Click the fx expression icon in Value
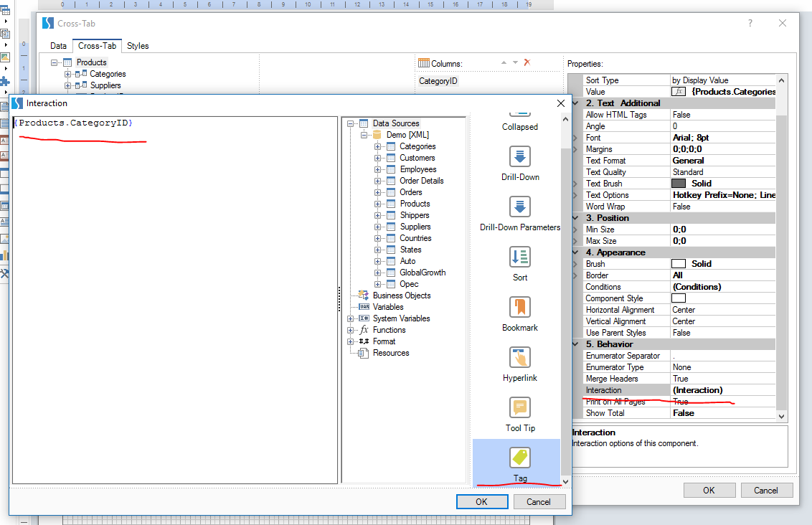Viewport: 812px width, 525px height. (679, 92)
